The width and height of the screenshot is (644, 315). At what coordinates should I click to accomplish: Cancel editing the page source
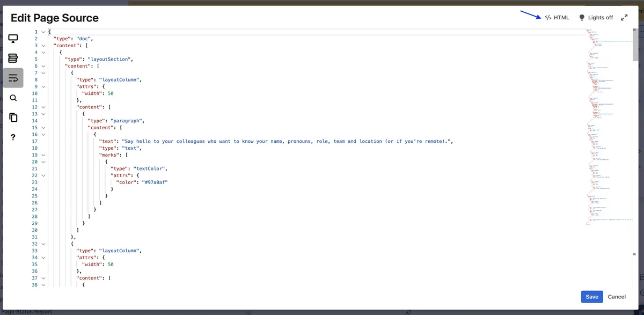click(x=617, y=297)
